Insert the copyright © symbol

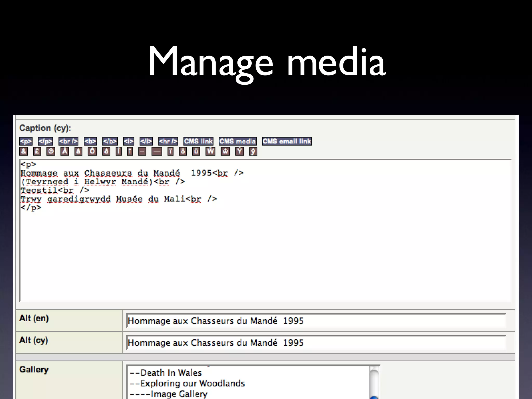51,151
